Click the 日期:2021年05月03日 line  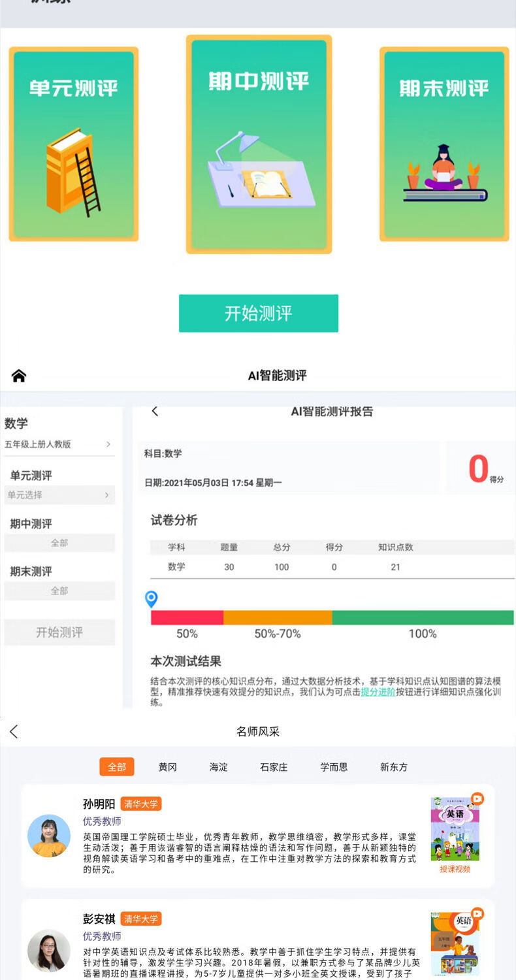[213, 483]
